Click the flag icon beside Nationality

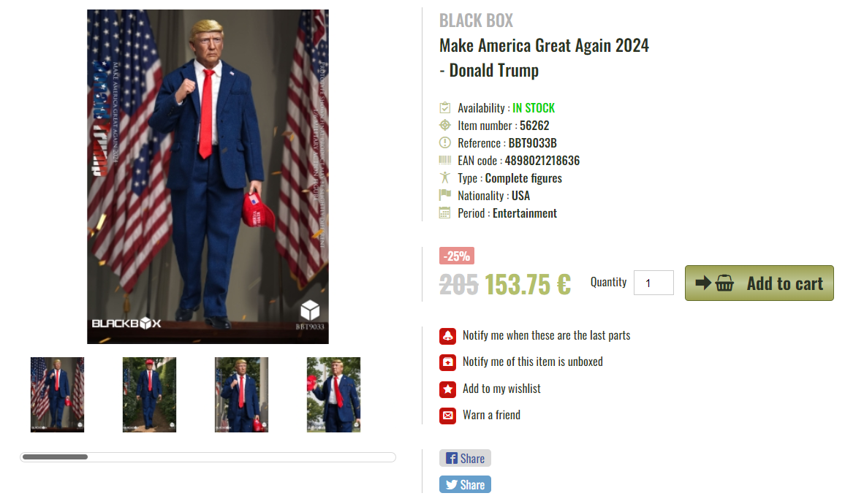tap(444, 194)
